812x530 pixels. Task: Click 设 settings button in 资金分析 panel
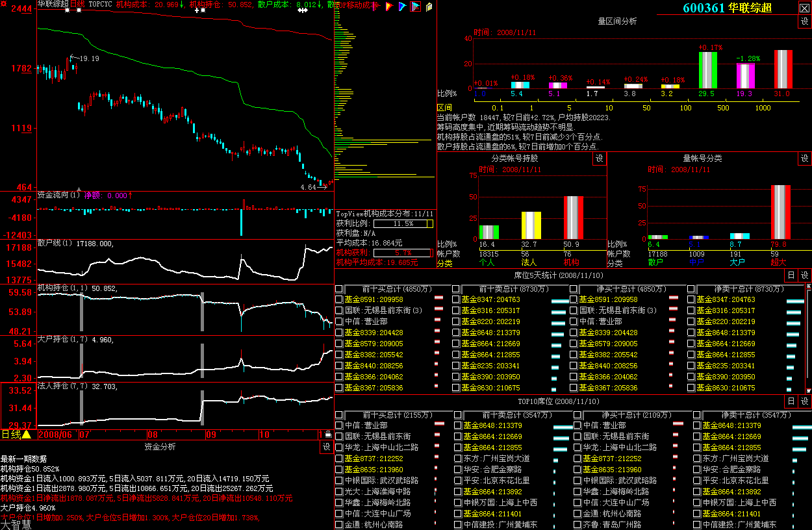click(327, 447)
